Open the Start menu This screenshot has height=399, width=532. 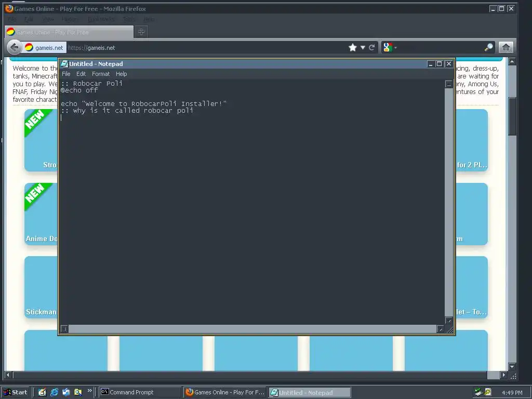point(15,392)
